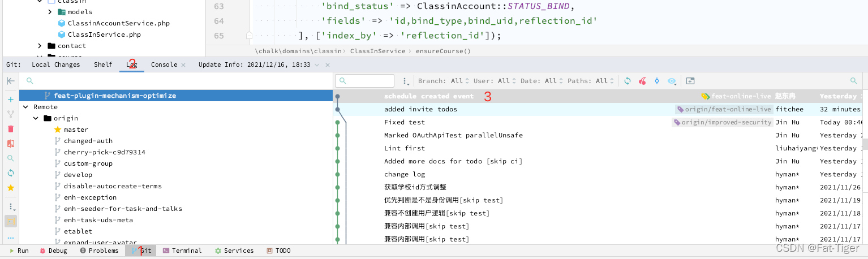Close the Update Info tab
868x259 pixels.
[x=328, y=65]
